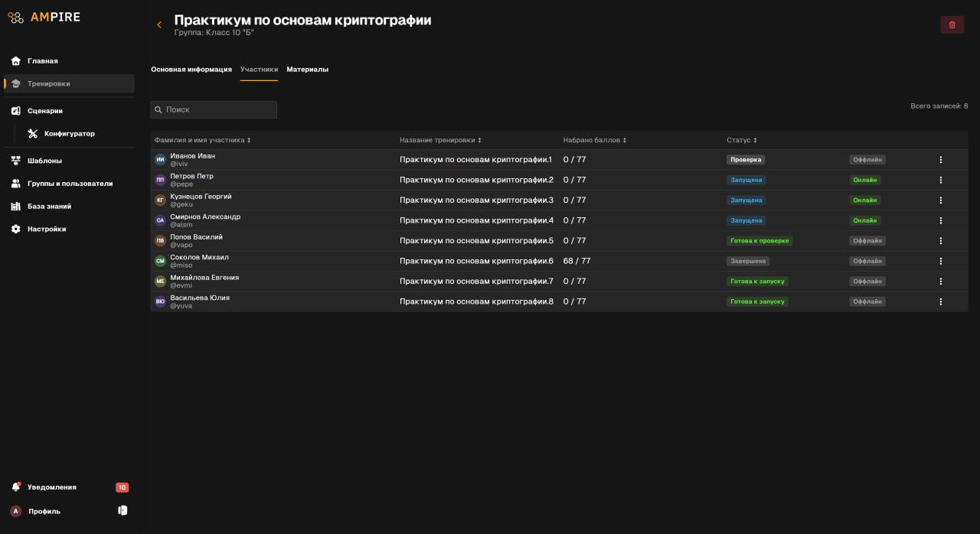The height and width of the screenshot is (534, 980).
Task: Sort by participant name column header
Action: click(202, 141)
